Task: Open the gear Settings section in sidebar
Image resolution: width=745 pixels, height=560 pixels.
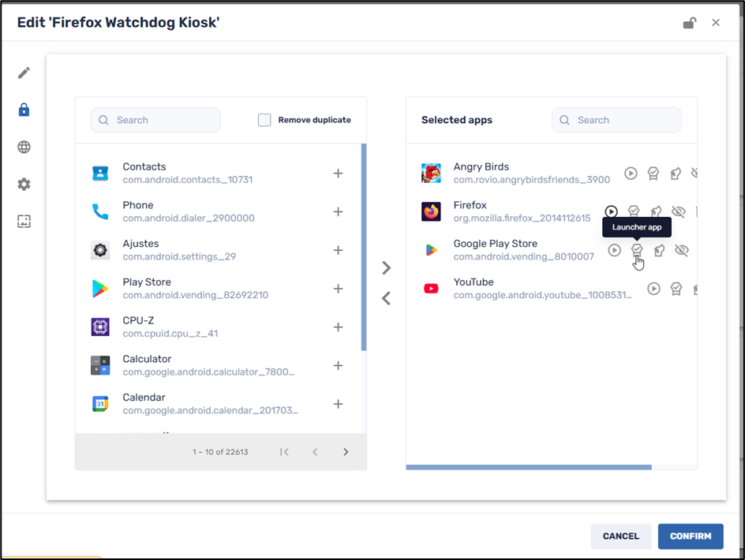Action: (24, 184)
